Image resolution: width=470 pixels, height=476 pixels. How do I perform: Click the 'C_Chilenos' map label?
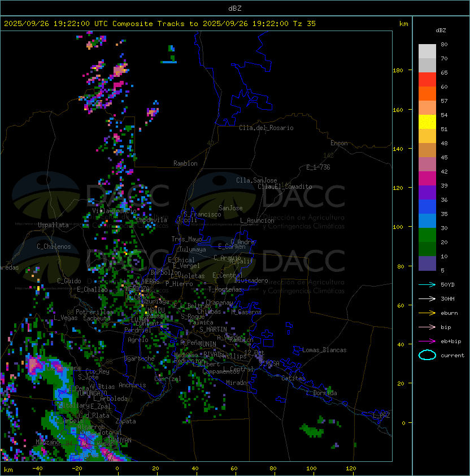point(54,246)
